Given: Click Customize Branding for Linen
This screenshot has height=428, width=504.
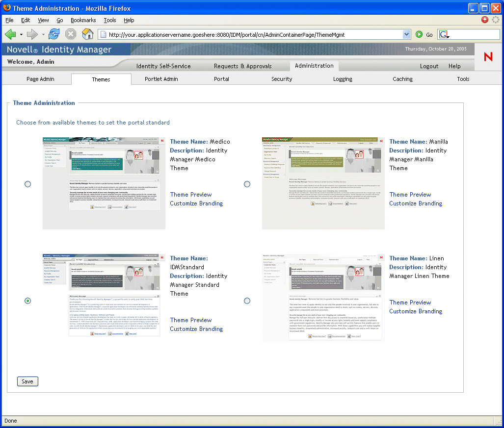Looking at the screenshot, I should (416, 311).
